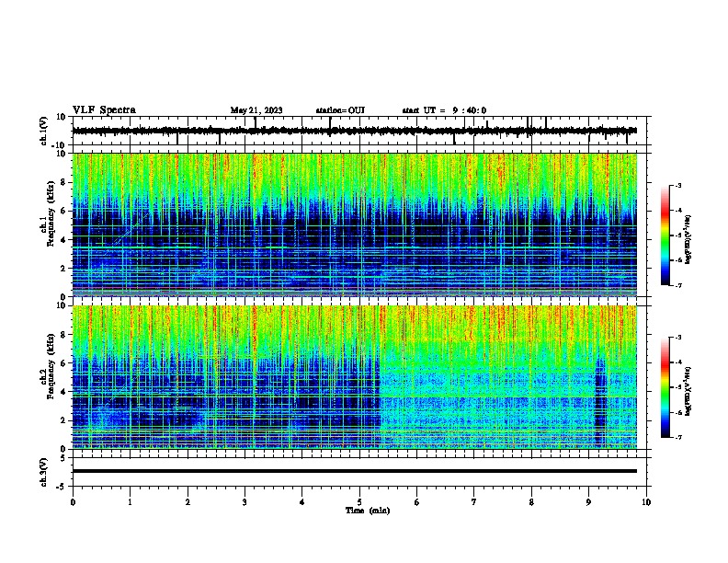Click the flat black ch.3 voltage trace
728x563 pixels.
tap(355, 471)
